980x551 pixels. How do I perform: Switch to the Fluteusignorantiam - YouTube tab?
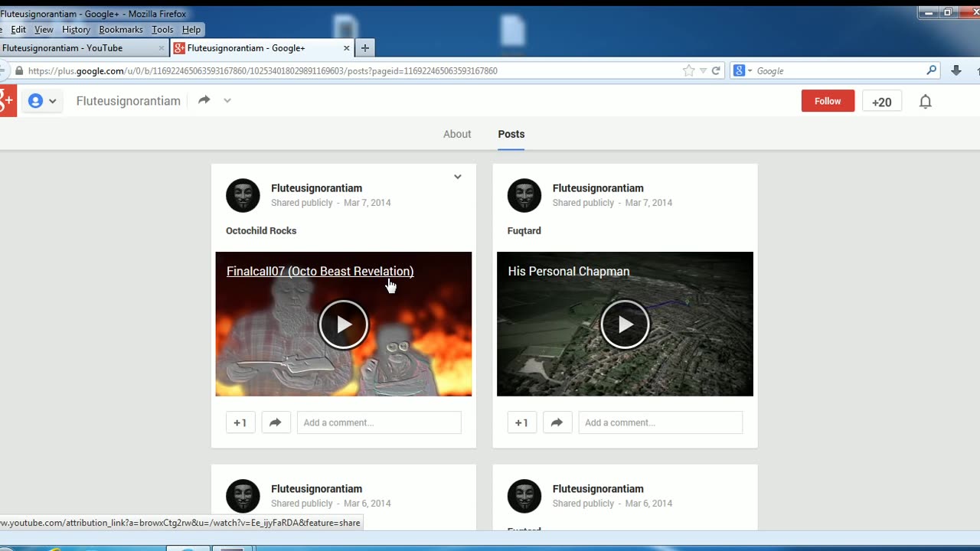point(80,47)
